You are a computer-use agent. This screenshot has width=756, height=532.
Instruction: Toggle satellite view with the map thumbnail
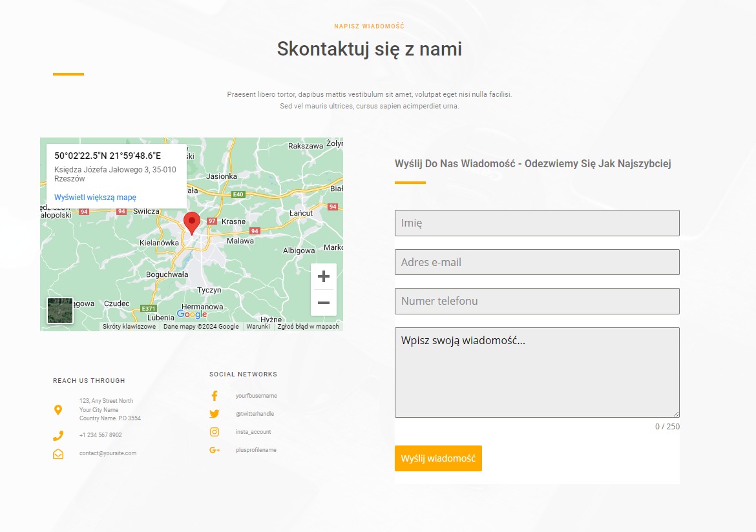point(60,309)
